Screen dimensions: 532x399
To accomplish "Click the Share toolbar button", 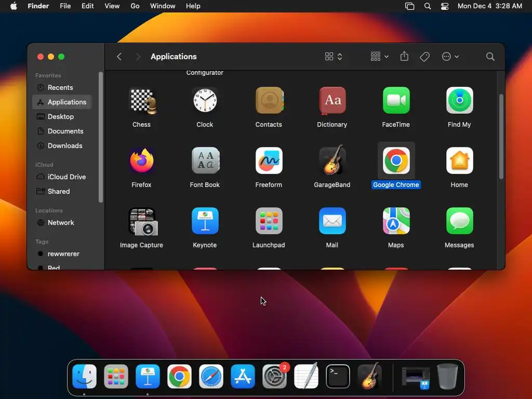I will pos(404,56).
